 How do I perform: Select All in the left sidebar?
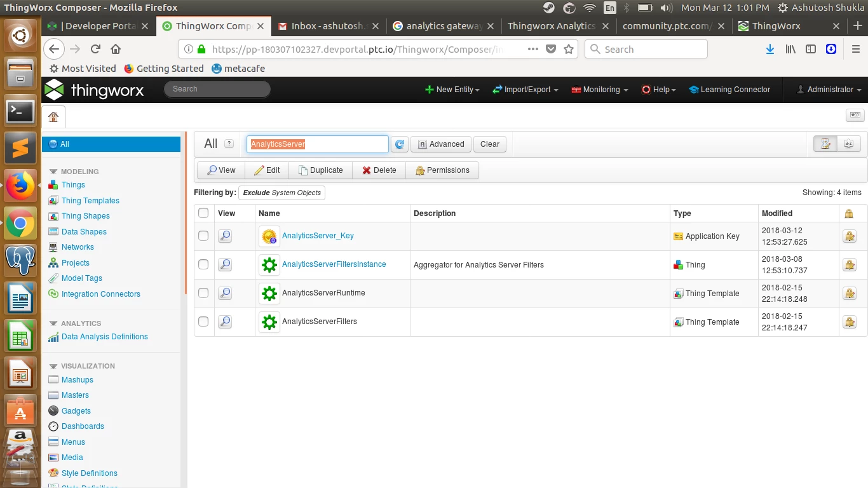click(111, 144)
